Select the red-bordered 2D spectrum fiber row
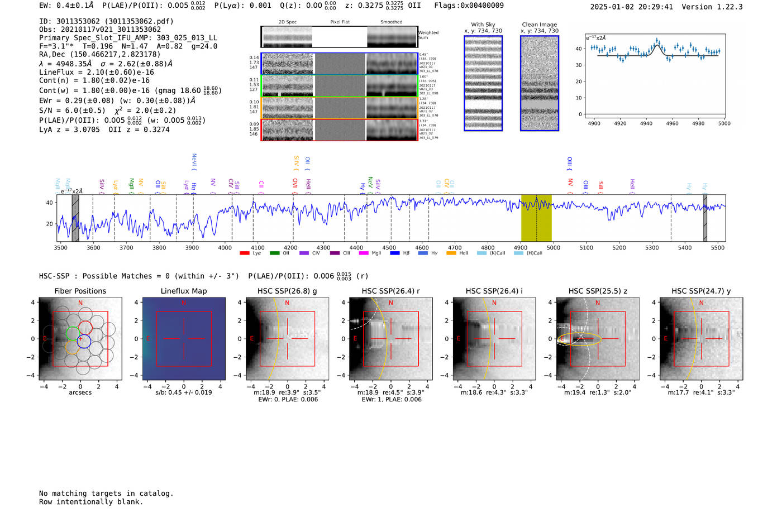 pos(339,130)
